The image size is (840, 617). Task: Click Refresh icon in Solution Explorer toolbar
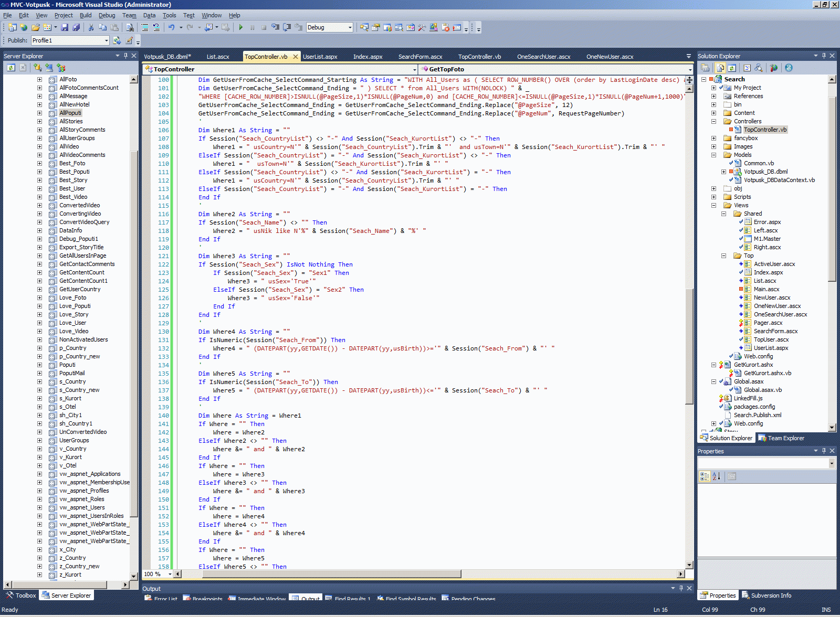pos(732,68)
